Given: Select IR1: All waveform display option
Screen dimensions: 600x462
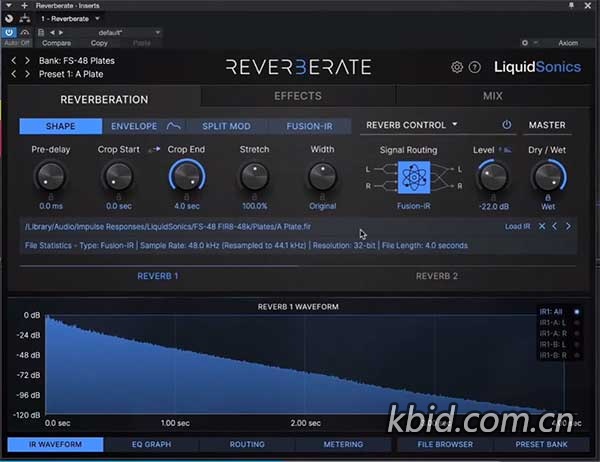Looking at the screenshot, I should point(559,312).
